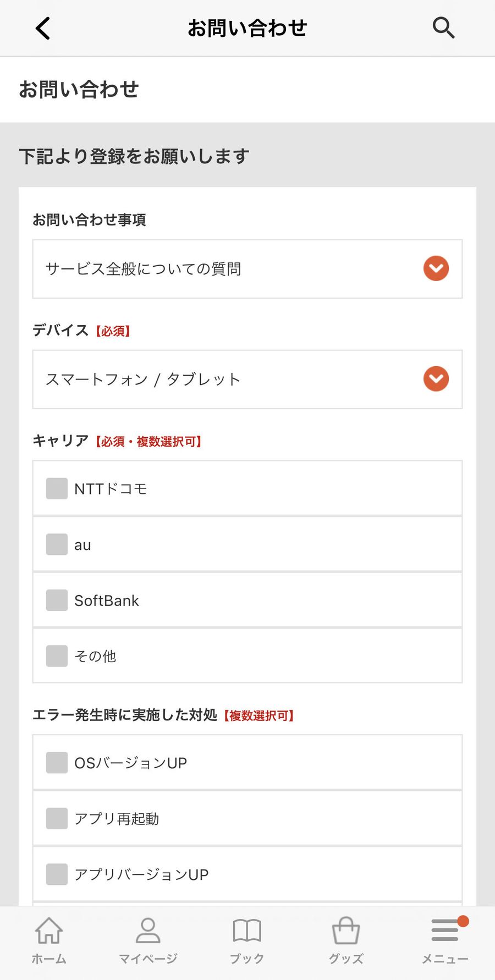Tick the その他 carrier checkbox
495x980 pixels.
tap(57, 656)
